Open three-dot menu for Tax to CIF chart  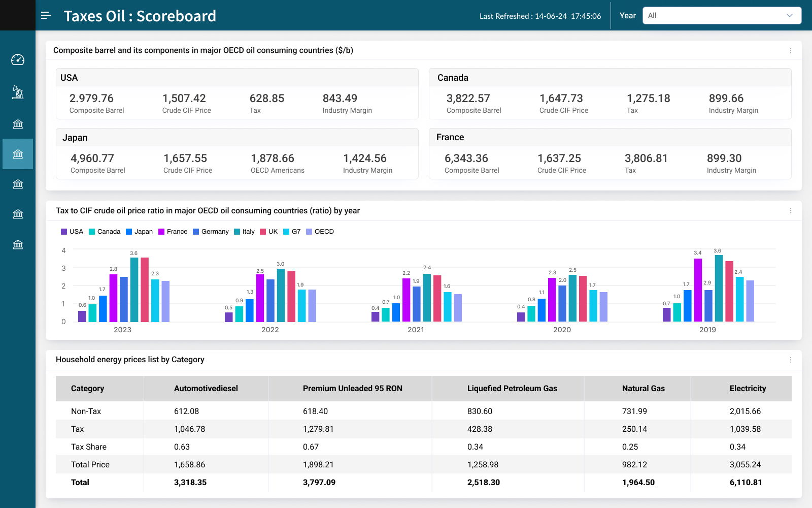(x=790, y=211)
